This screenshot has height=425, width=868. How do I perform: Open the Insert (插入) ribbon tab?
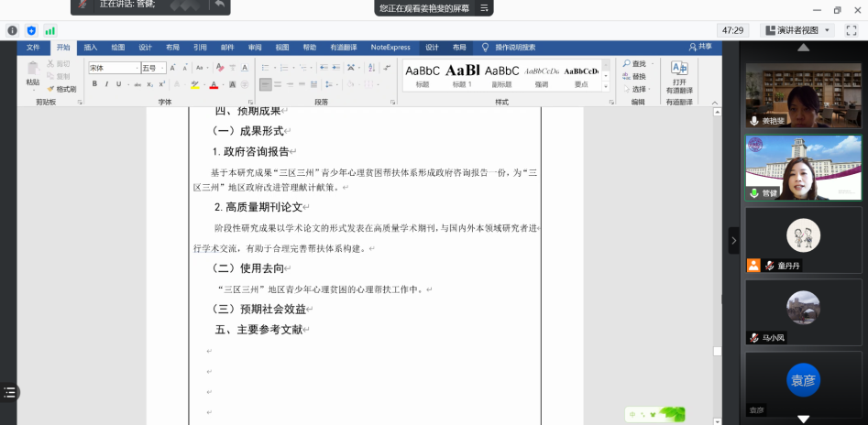point(90,47)
